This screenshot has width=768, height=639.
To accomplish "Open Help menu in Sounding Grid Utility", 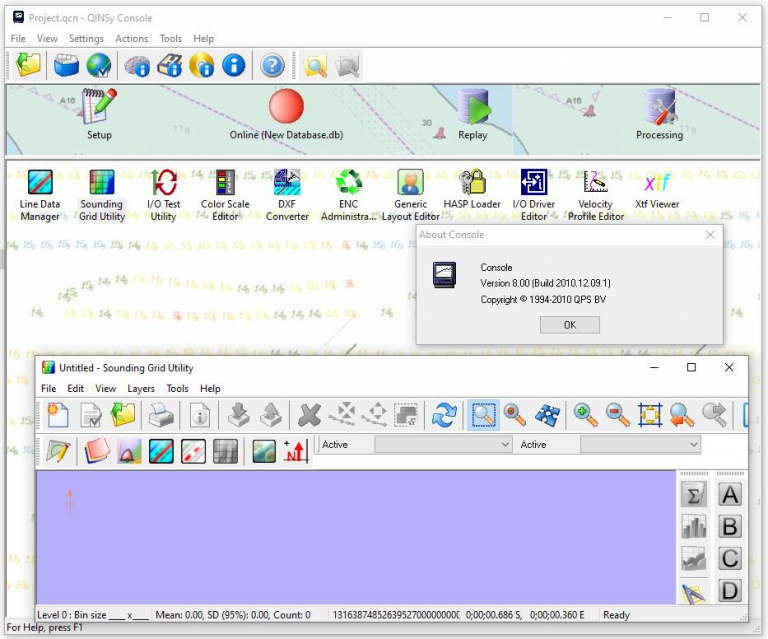I will [x=210, y=388].
